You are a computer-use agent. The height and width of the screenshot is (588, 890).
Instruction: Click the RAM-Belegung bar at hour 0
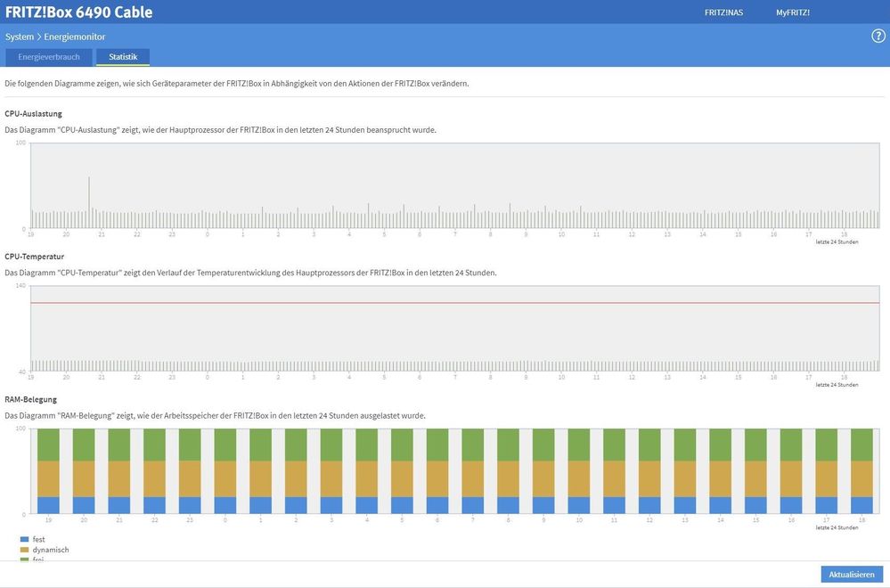[x=225, y=472]
